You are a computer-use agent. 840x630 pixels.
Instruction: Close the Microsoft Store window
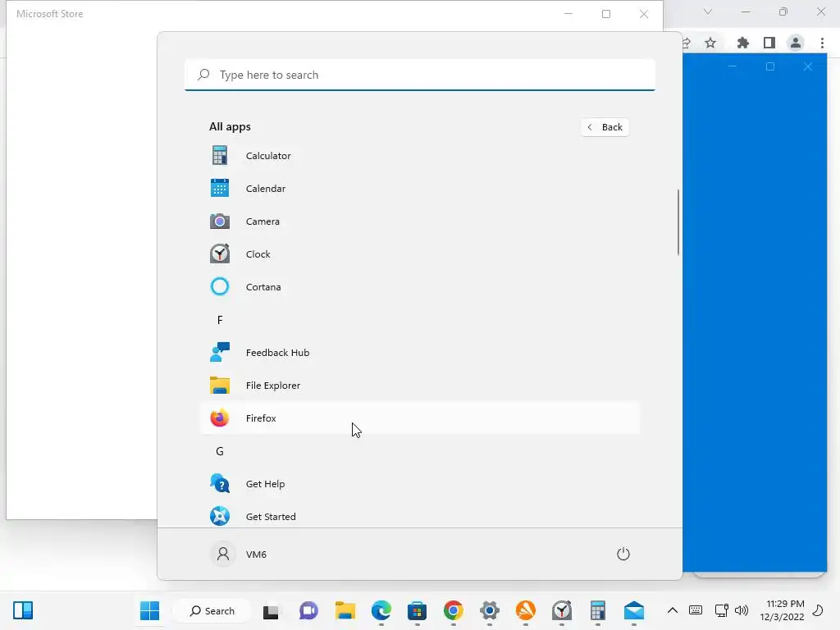(644, 14)
